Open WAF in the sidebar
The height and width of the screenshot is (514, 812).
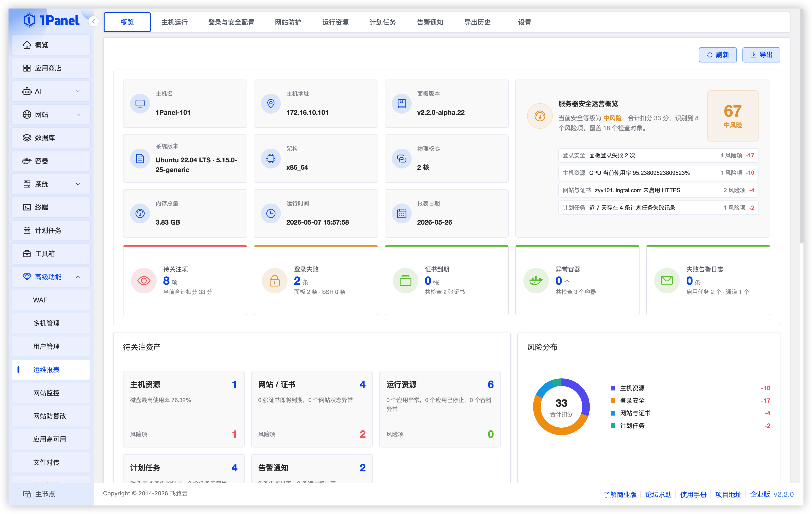(x=51, y=300)
